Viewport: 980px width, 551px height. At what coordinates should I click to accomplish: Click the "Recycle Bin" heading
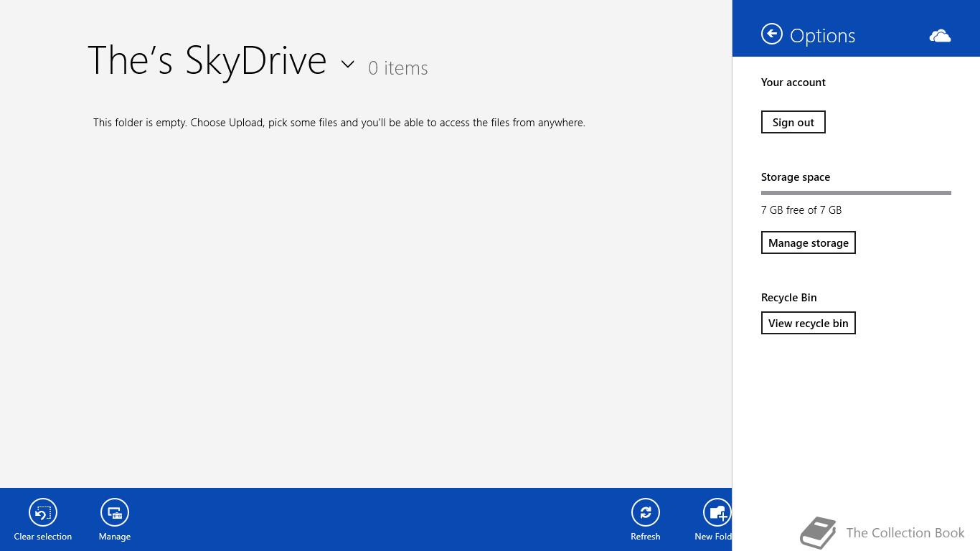point(789,298)
